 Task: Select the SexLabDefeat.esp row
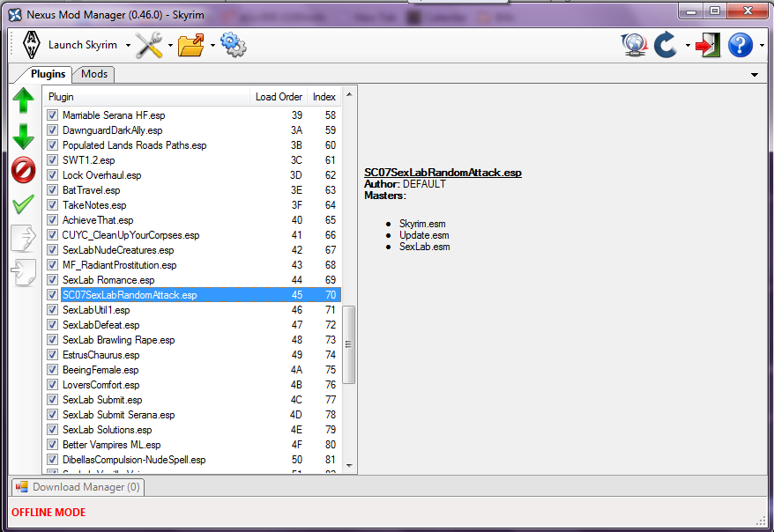[x=192, y=325]
